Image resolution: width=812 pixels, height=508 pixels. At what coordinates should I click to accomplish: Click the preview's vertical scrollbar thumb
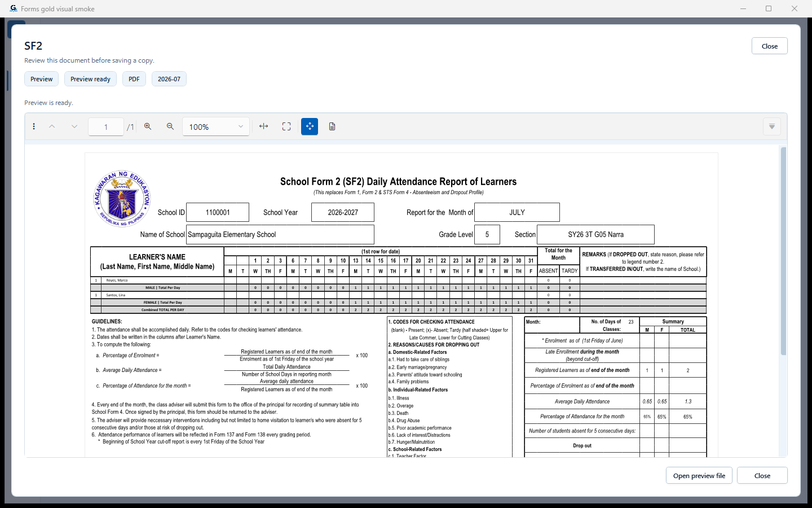(x=783, y=251)
